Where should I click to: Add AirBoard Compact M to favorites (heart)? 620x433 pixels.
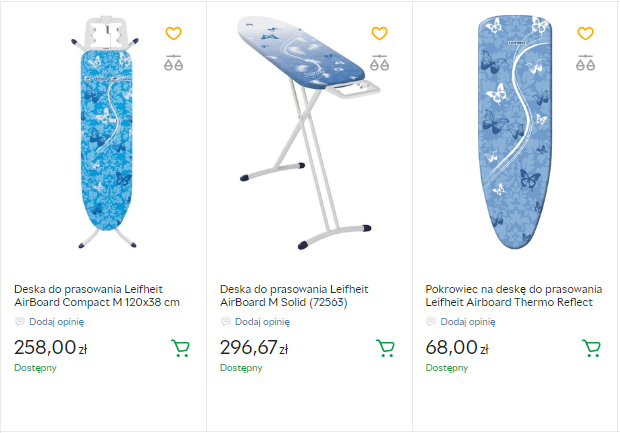tap(174, 34)
